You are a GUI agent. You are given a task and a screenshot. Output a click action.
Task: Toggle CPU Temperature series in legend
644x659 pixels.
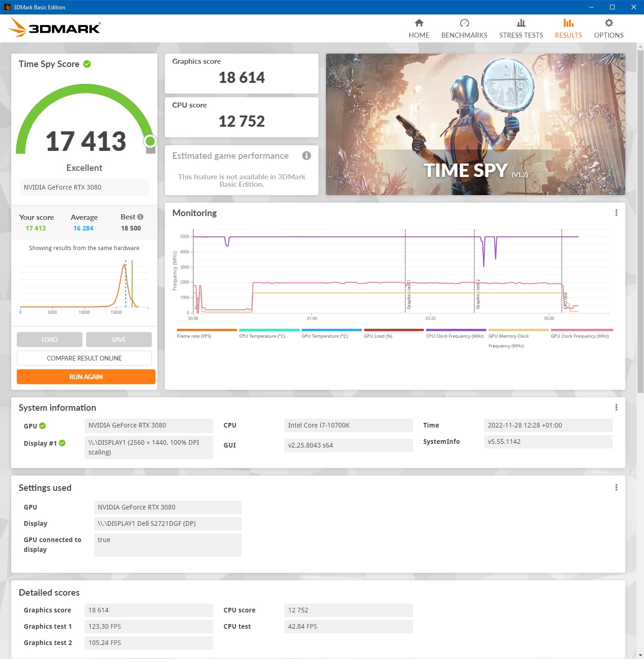tap(269, 333)
